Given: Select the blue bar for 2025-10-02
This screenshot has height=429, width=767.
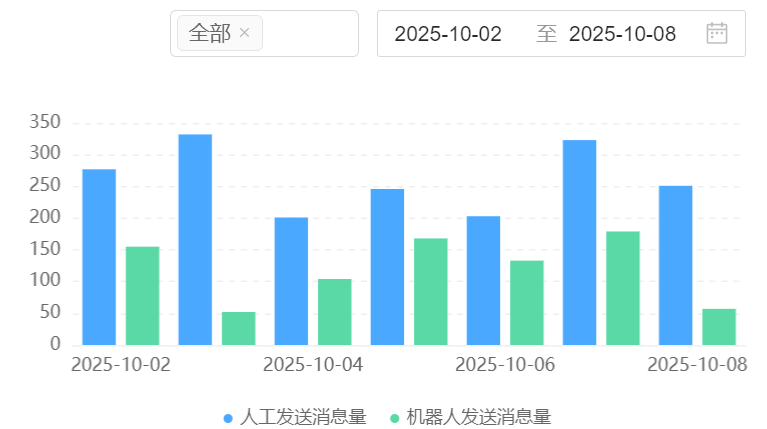Looking at the screenshot, I should click(99, 257).
